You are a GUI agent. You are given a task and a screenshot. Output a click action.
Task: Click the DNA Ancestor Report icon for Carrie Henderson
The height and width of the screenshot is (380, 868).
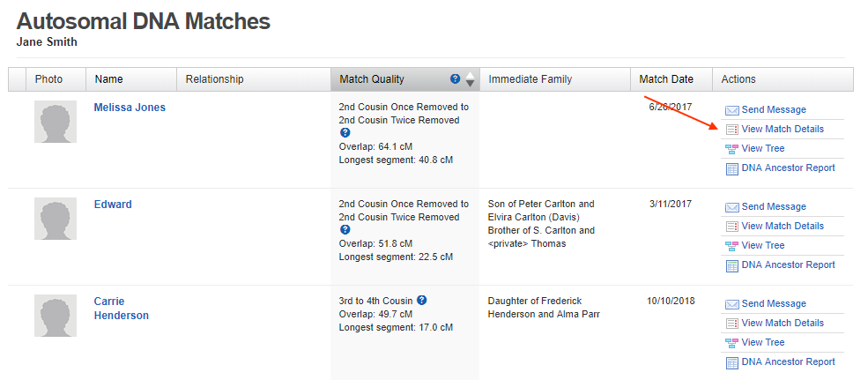pos(731,363)
